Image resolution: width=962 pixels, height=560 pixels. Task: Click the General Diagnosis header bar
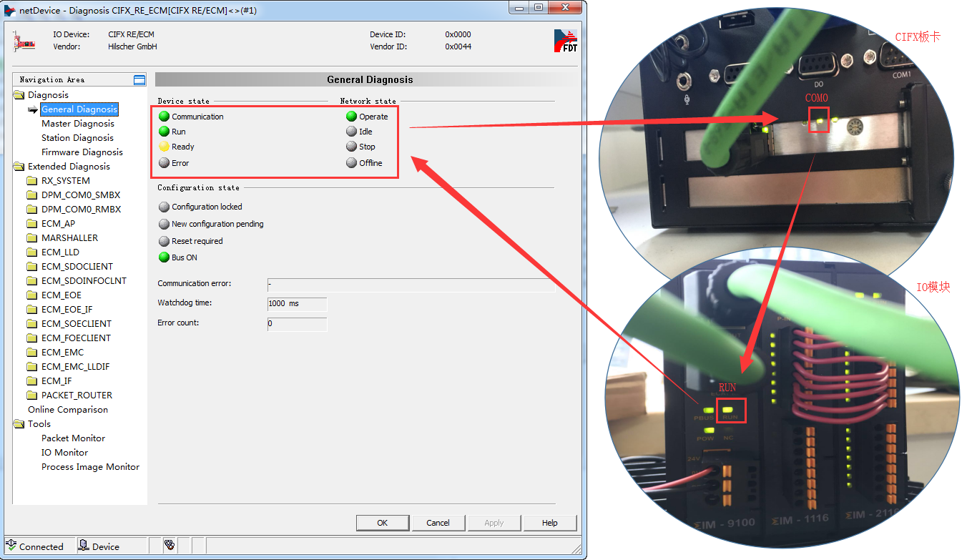point(366,79)
